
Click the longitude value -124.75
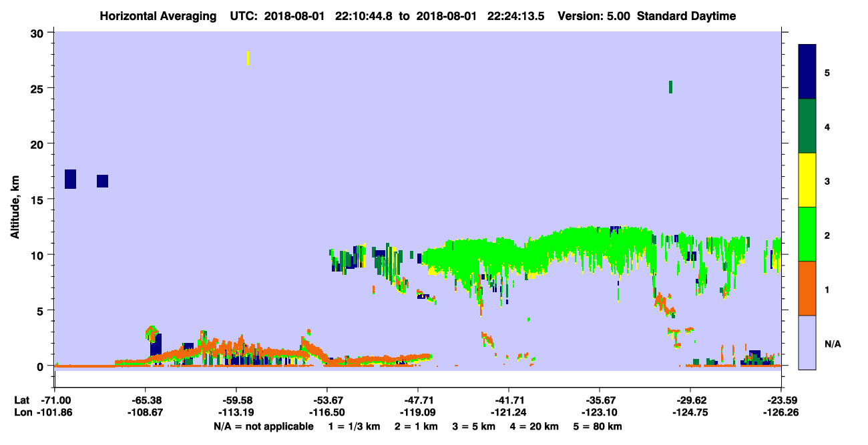[690, 412]
